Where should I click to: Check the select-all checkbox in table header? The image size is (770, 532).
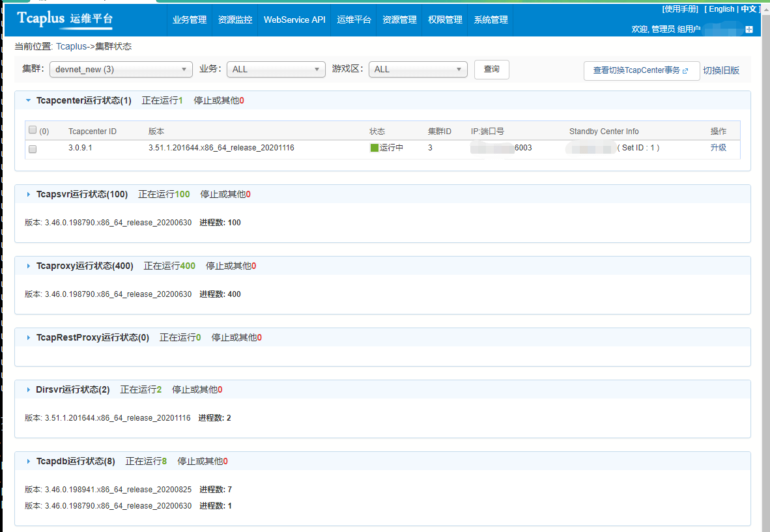pos(33,130)
